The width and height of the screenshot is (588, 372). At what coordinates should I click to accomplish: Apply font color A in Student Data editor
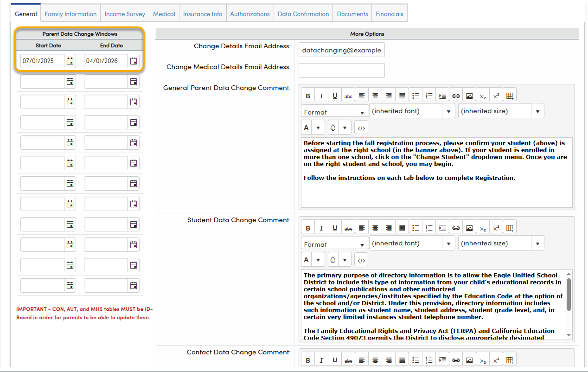point(307,260)
